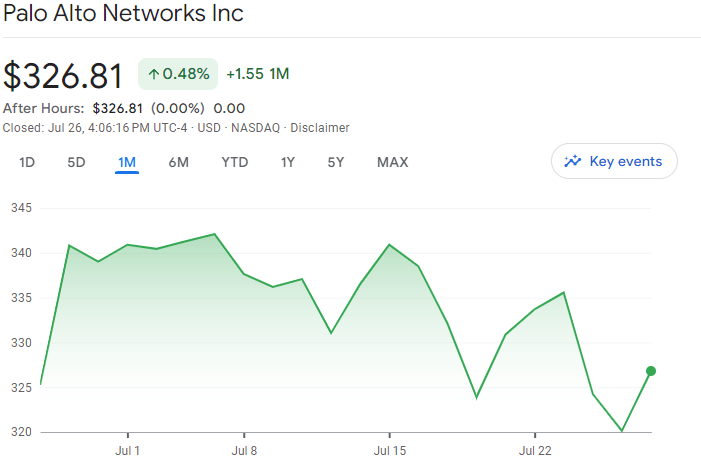Click the Jul 8 date axis label

coord(245,451)
